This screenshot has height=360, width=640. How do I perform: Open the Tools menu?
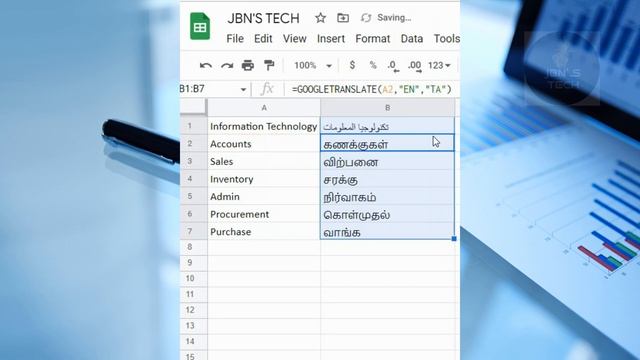(447, 39)
